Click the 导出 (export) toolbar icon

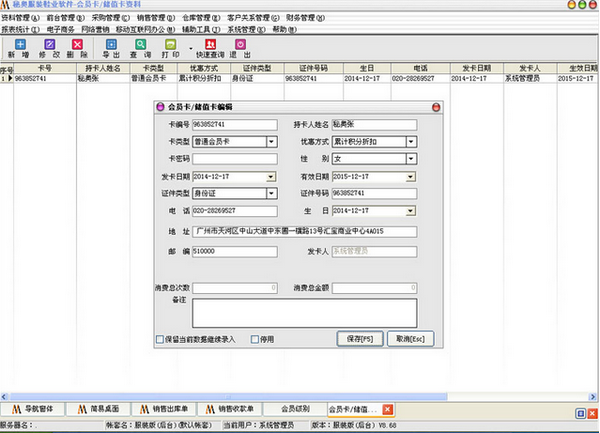[x=111, y=44]
